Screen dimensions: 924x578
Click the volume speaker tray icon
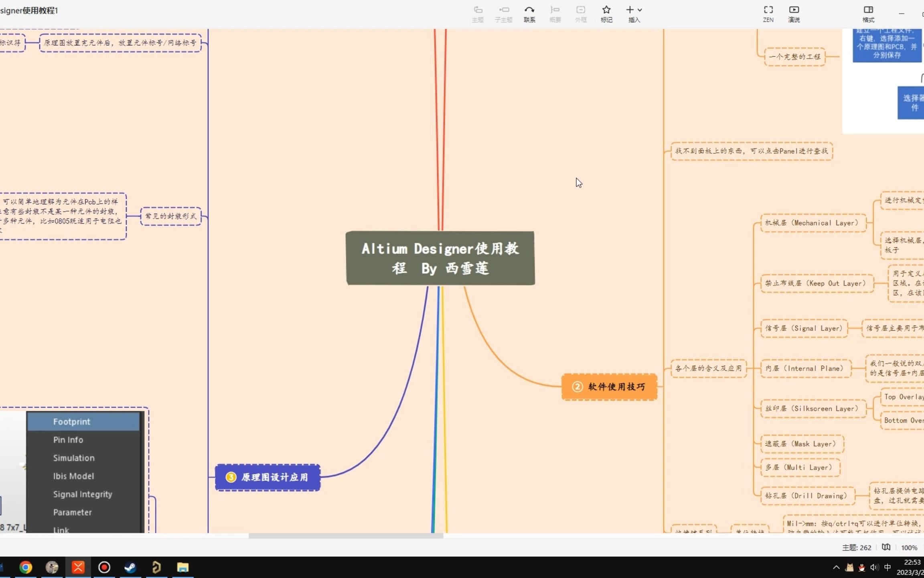pyautogui.click(x=874, y=567)
